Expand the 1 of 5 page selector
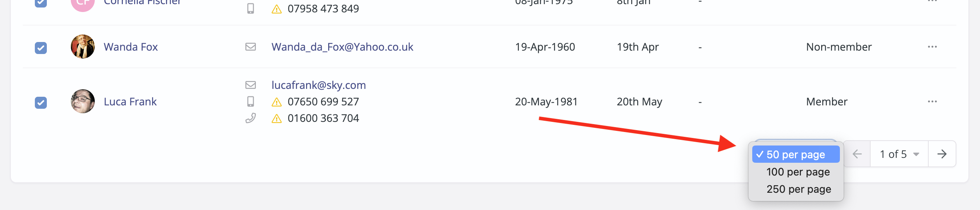The width and height of the screenshot is (980, 210). pyautogui.click(x=899, y=154)
